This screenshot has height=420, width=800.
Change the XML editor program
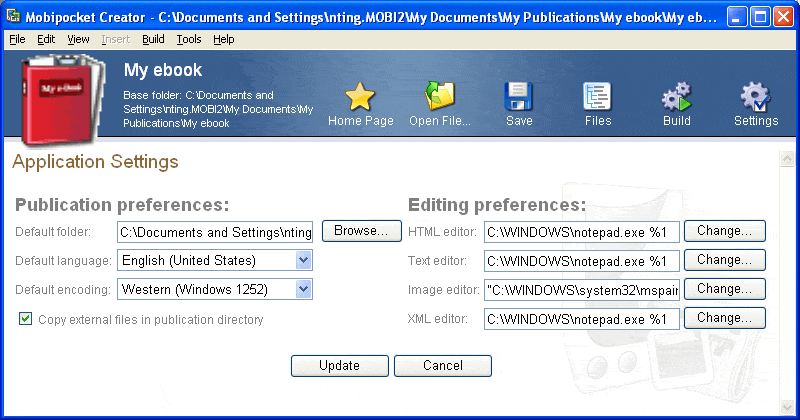click(724, 318)
